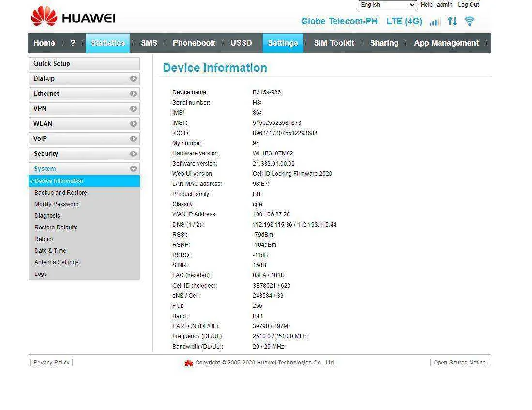Click Band value B41
532x410 pixels.
pos(258,316)
